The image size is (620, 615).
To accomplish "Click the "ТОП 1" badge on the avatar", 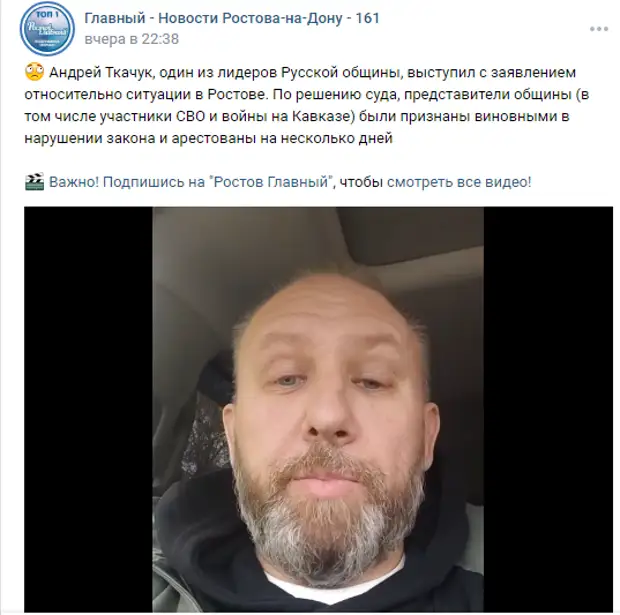I will 47,15.
